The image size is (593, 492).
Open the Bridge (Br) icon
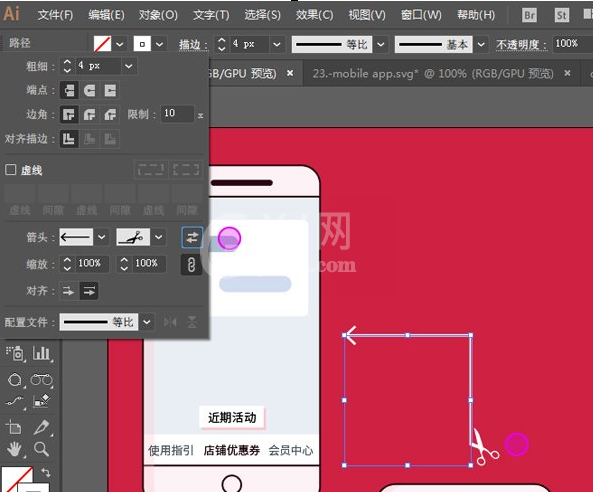[529, 15]
